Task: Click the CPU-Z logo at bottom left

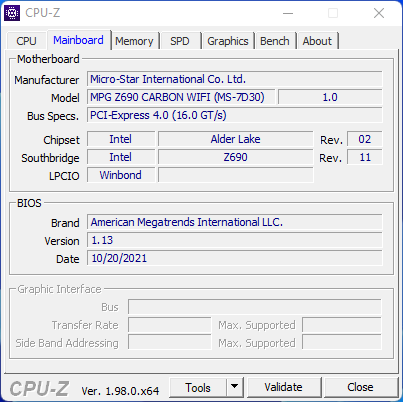Action: [x=39, y=389]
